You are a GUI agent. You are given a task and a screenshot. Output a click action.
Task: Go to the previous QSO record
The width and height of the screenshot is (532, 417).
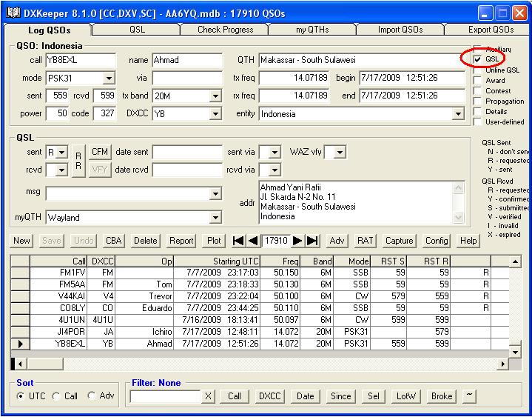tap(253, 241)
